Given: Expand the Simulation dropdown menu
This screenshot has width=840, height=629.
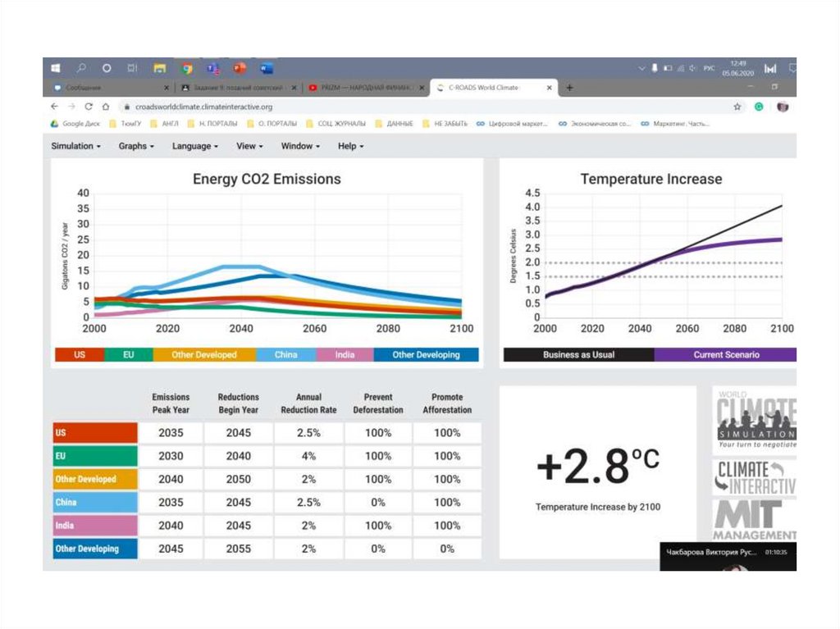Looking at the screenshot, I should click(x=75, y=146).
